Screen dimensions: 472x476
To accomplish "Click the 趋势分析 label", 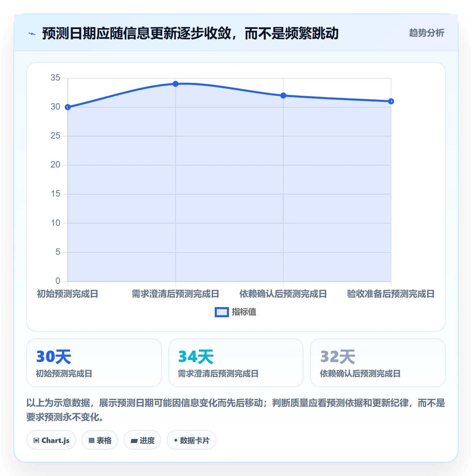I will [x=426, y=33].
